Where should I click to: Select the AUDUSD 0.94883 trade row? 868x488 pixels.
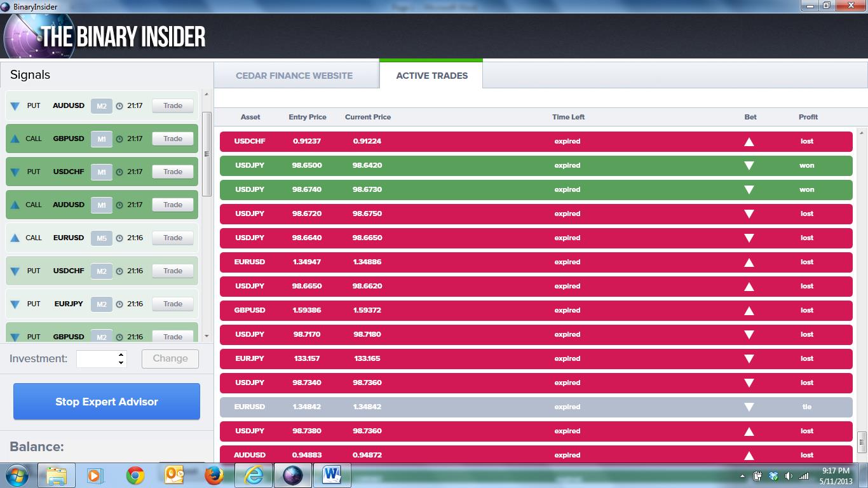(x=536, y=454)
